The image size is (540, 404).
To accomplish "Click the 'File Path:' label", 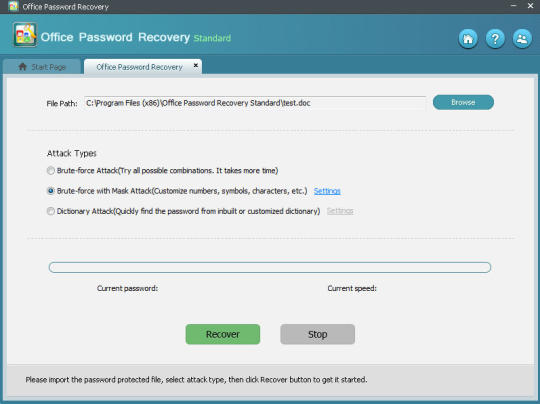I will tap(62, 104).
